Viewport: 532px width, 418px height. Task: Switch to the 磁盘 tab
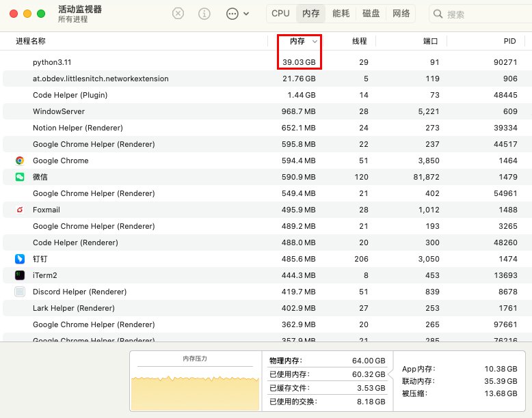(x=371, y=14)
